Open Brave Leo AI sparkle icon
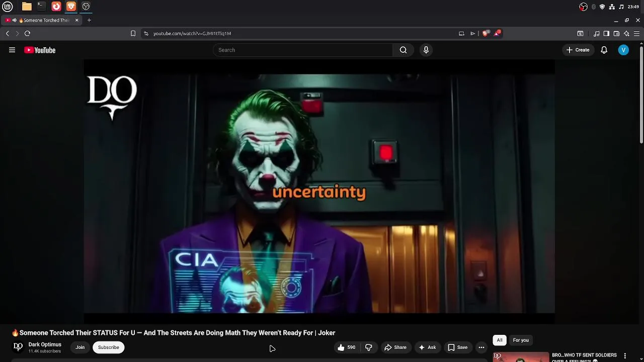The height and width of the screenshot is (362, 644). click(x=626, y=34)
